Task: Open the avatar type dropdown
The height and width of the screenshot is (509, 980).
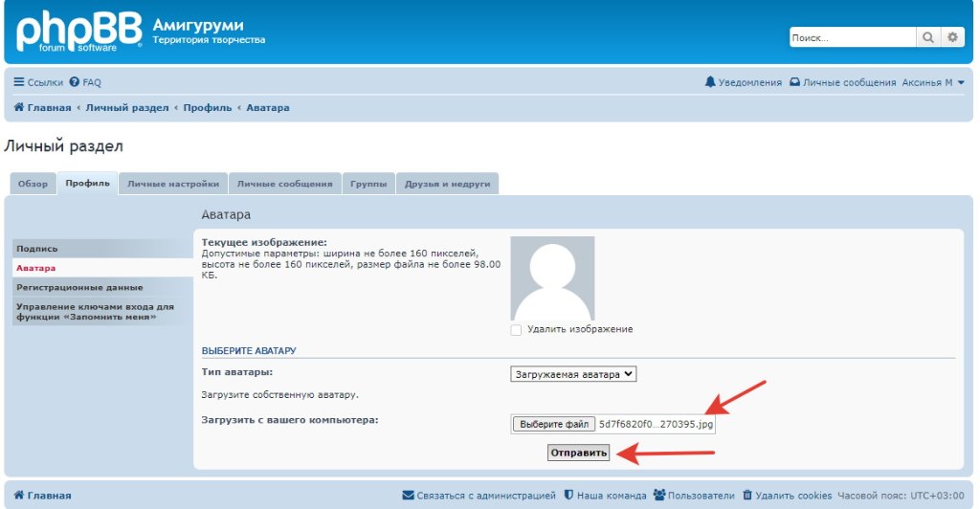Action: point(573,374)
